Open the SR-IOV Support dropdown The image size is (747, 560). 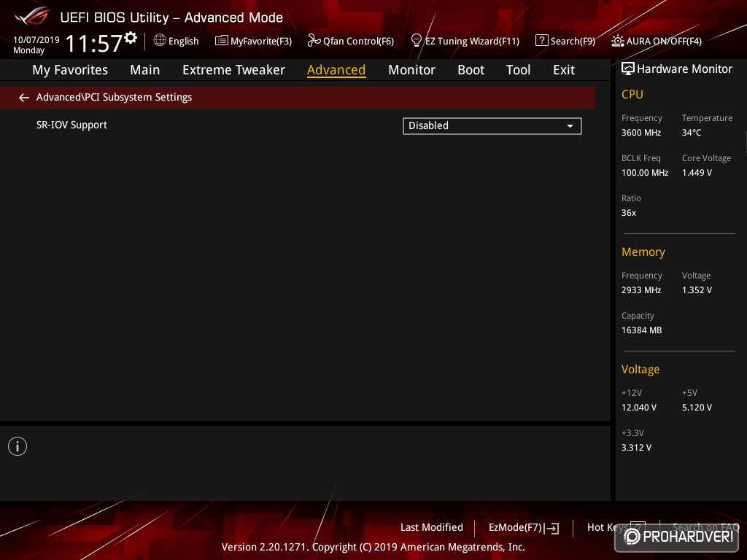[x=492, y=125]
